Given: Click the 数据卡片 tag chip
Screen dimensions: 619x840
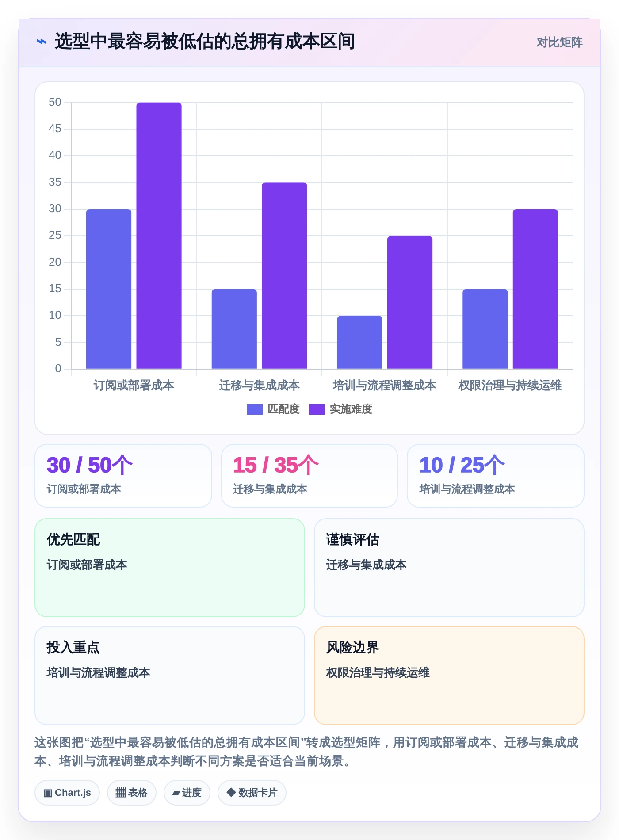Looking at the screenshot, I should point(252,793).
